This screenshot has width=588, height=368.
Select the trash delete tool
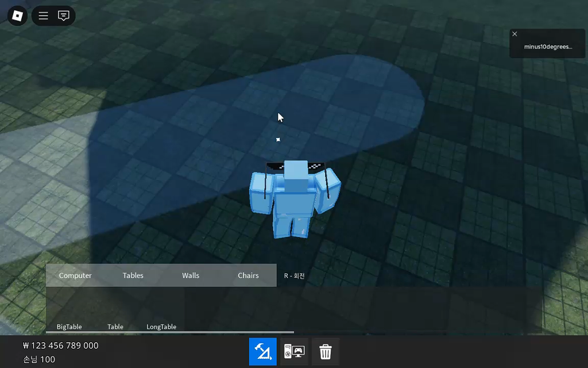pyautogui.click(x=325, y=351)
